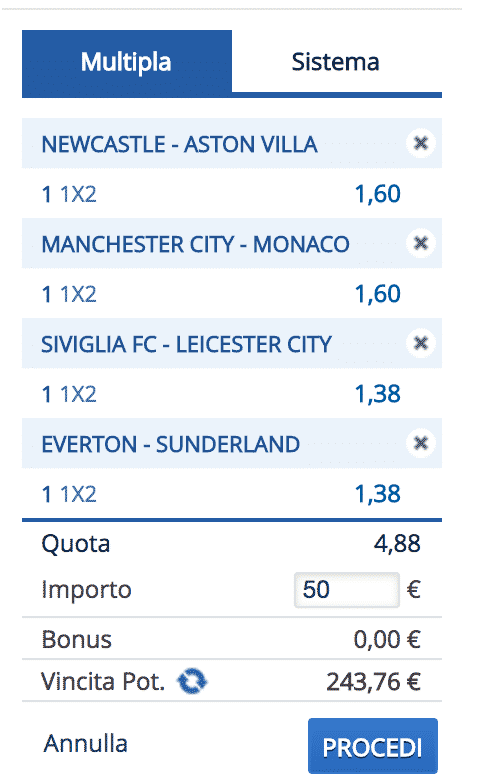Image resolution: width=478 pixels, height=778 pixels.
Task: Click the PROCEDI button
Action: tap(373, 746)
